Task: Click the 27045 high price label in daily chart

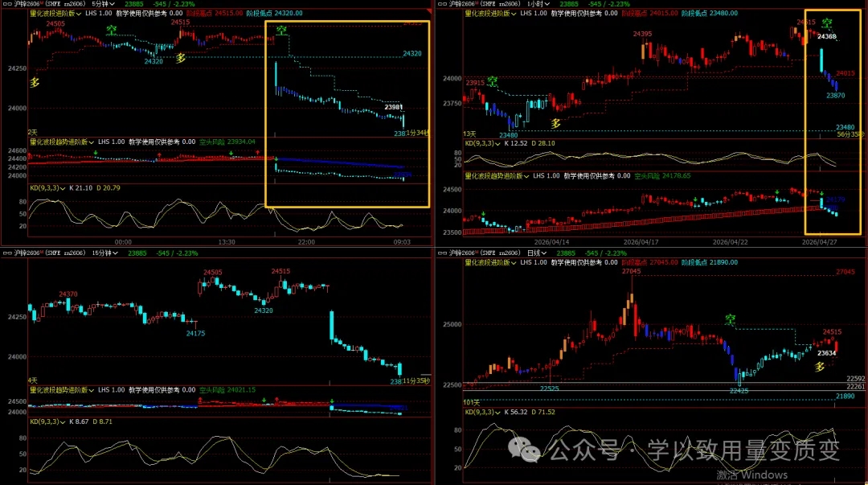Action: click(x=632, y=272)
